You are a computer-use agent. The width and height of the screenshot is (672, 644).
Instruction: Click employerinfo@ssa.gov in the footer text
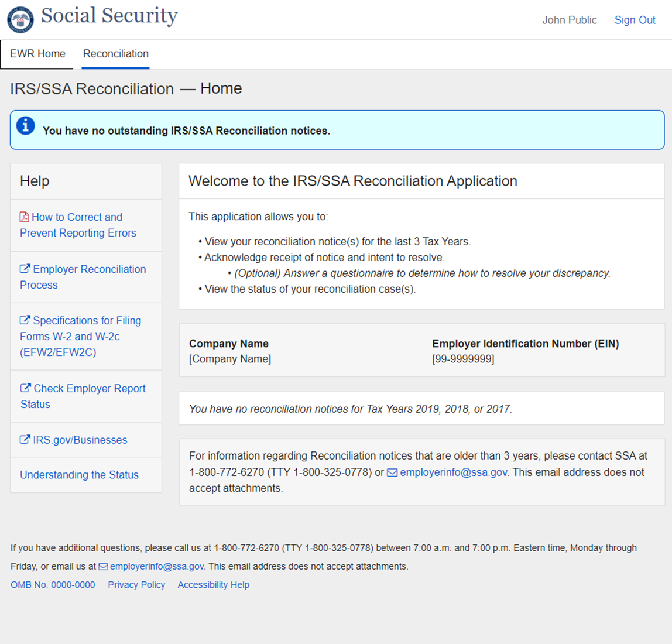click(x=157, y=567)
